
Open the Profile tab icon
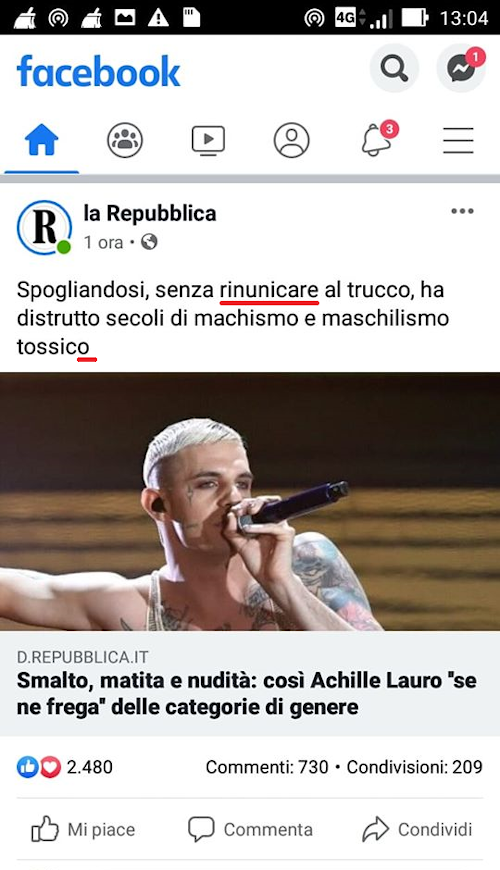pos(291,140)
